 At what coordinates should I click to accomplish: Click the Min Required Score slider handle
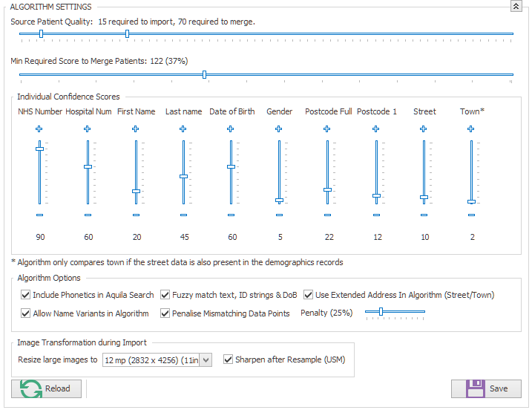pyautogui.click(x=204, y=74)
